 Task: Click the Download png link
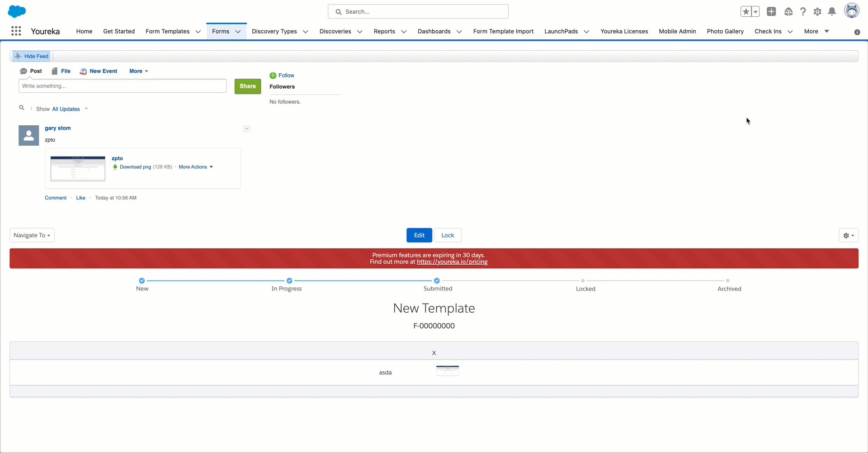[135, 167]
